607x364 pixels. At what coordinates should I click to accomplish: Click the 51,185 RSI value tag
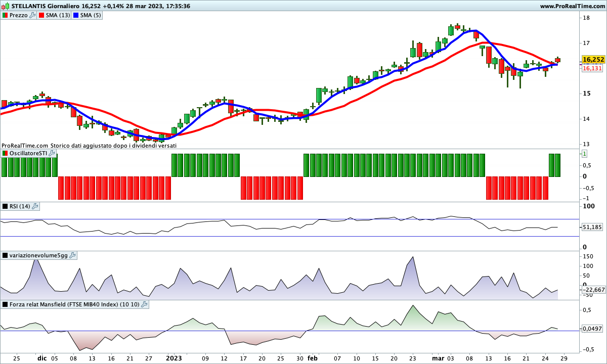tap(593, 227)
